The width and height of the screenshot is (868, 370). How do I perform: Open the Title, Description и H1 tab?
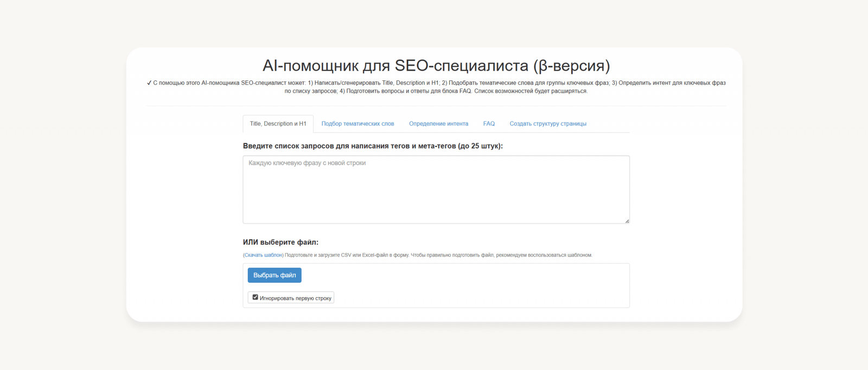pyautogui.click(x=278, y=124)
